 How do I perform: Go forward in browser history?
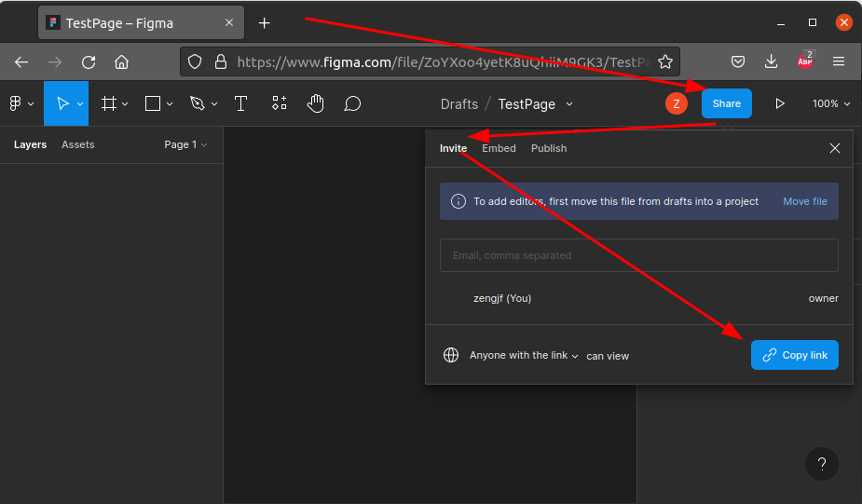[55, 62]
